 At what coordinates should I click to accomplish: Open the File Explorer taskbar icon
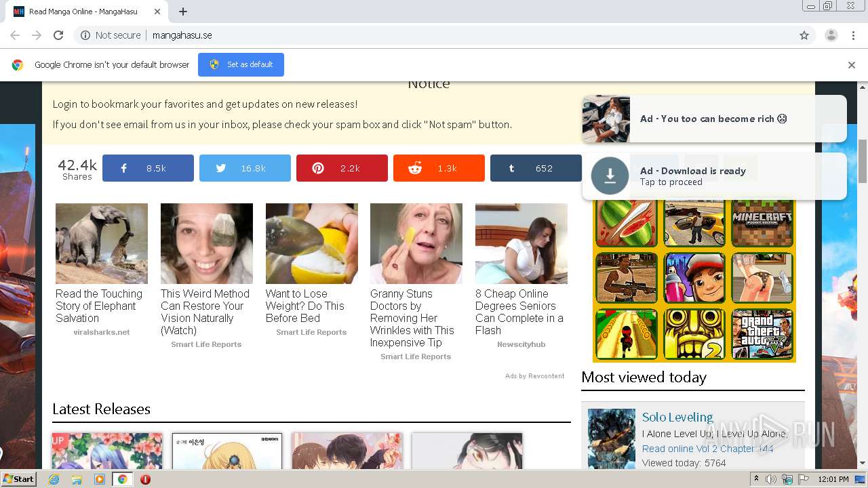(77, 479)
